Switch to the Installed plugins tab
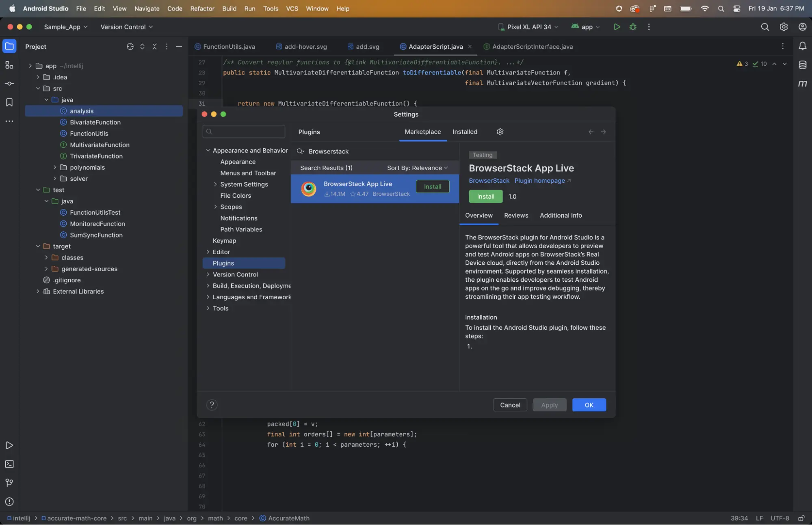 coord(465,132)
